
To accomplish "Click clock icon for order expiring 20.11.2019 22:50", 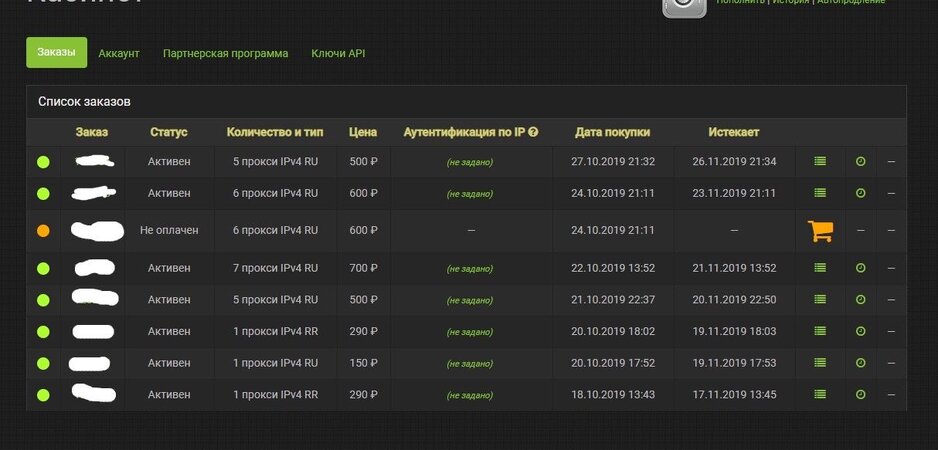I will [x=860, y=300].
